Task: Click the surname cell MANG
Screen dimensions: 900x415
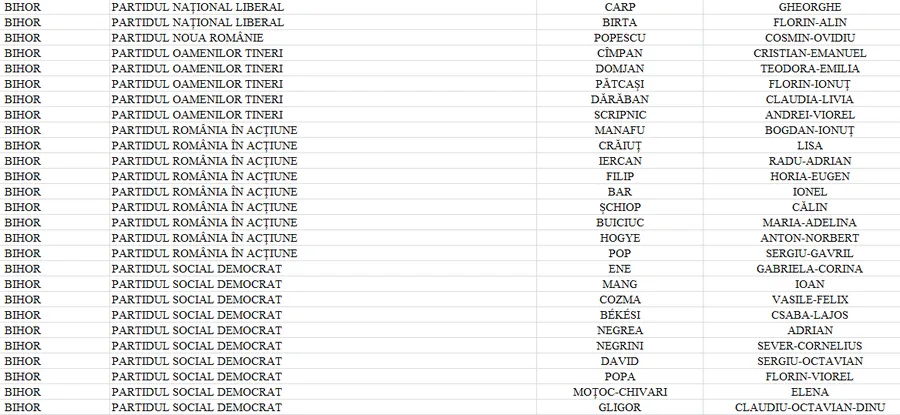Action: tap(619, 284)
